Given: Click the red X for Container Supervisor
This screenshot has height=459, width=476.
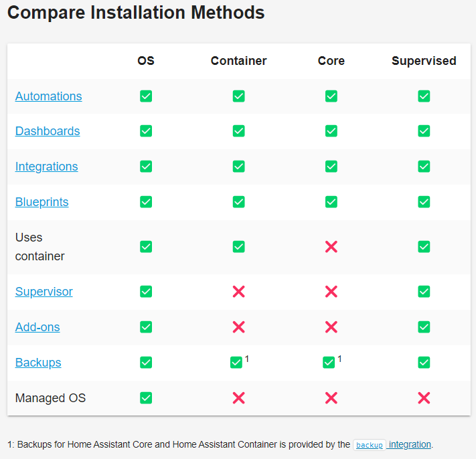Looking at the screenshot, I should [238, 292].
